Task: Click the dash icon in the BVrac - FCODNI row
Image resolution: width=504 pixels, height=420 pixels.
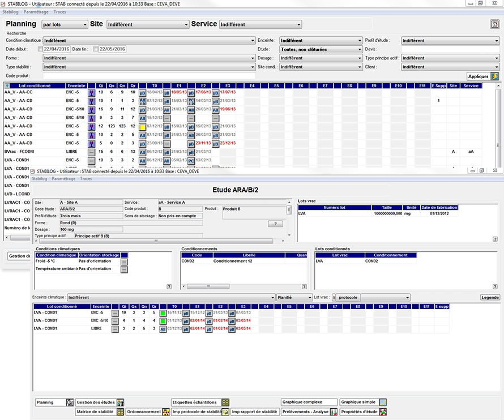Action: point(92,152)
